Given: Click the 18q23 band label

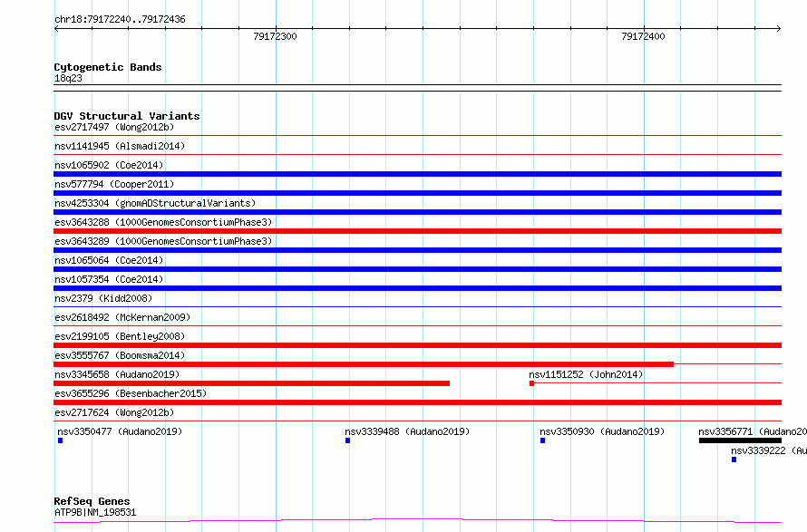Looking at the screenshot, I should (68, 78).
